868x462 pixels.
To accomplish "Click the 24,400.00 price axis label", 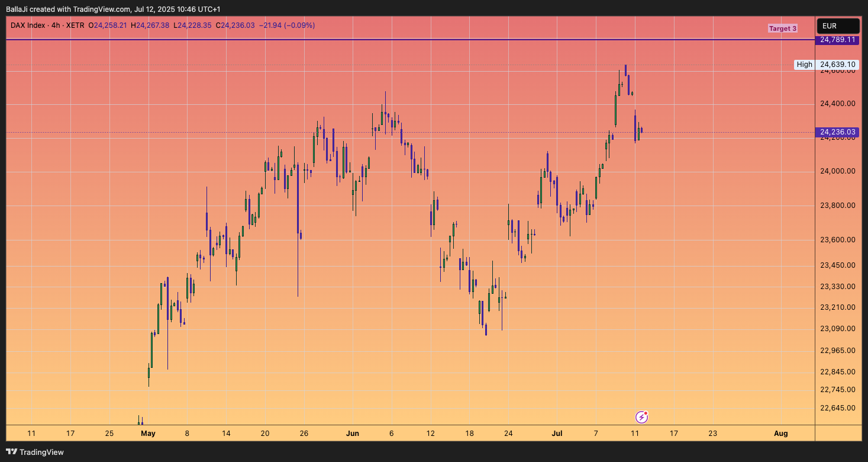I will 838,104.
